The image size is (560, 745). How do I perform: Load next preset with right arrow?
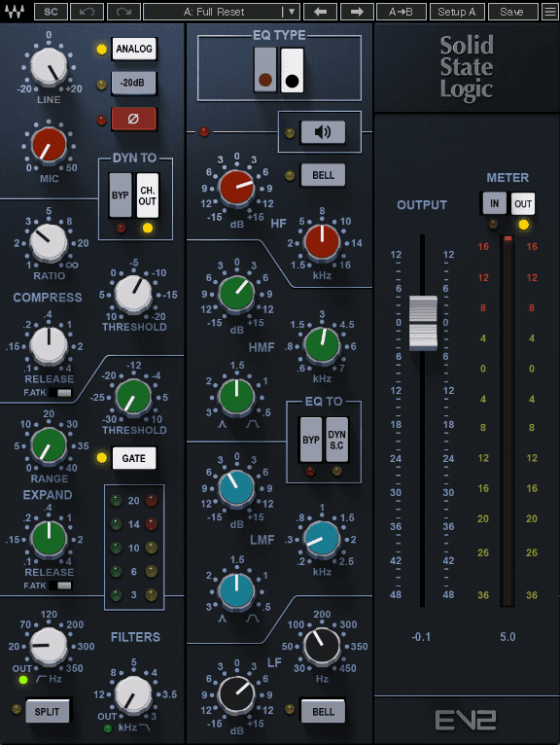pos(357,12)
